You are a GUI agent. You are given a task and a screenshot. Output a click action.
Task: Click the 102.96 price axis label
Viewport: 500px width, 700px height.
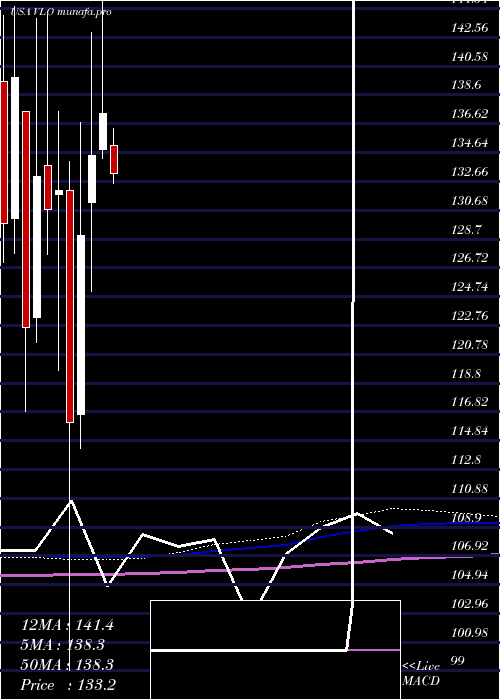tap(470, 604)
